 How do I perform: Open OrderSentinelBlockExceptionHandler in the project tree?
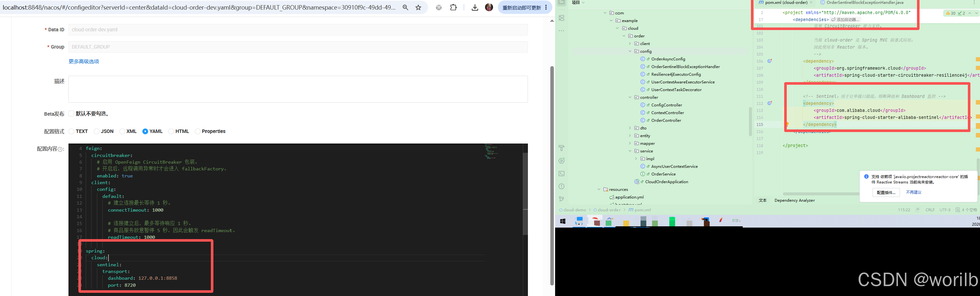(685, 66)
